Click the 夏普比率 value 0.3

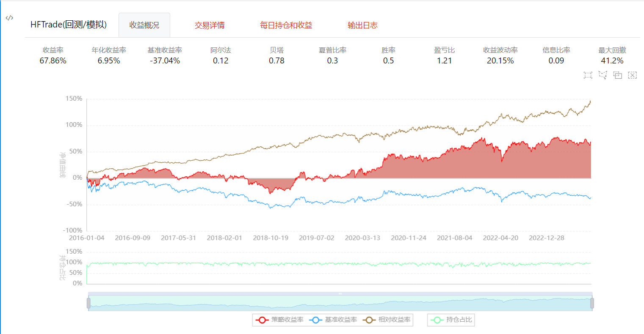332,61
